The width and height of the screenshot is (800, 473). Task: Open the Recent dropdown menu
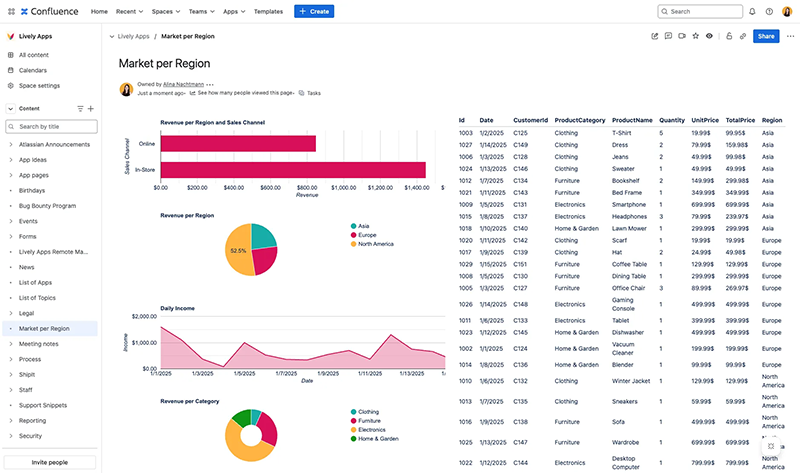tap(129, 11)
